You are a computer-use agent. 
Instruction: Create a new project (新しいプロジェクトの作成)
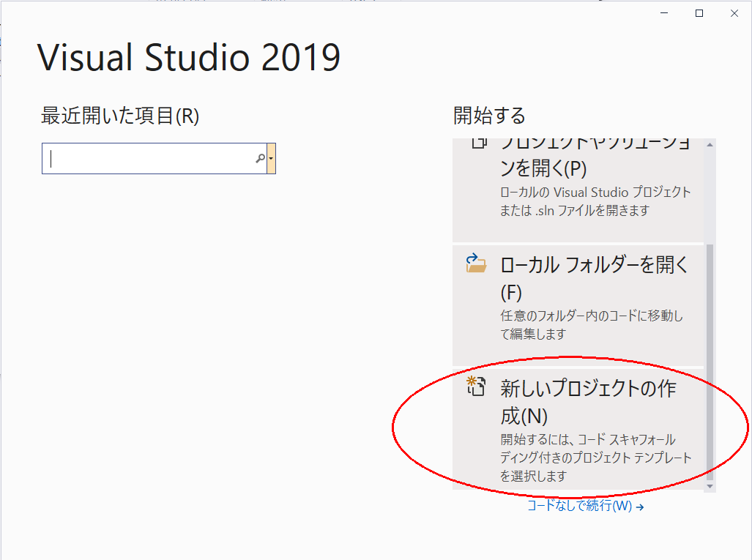[578, 429]
